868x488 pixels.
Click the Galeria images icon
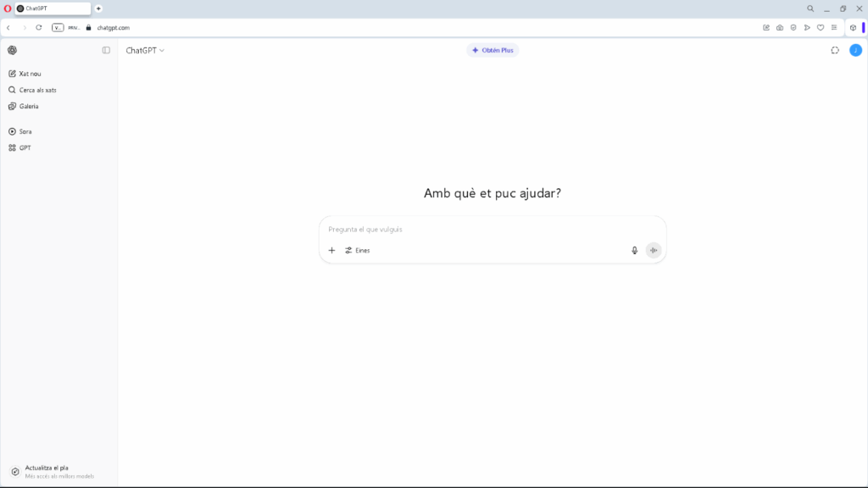pos(12,106)
